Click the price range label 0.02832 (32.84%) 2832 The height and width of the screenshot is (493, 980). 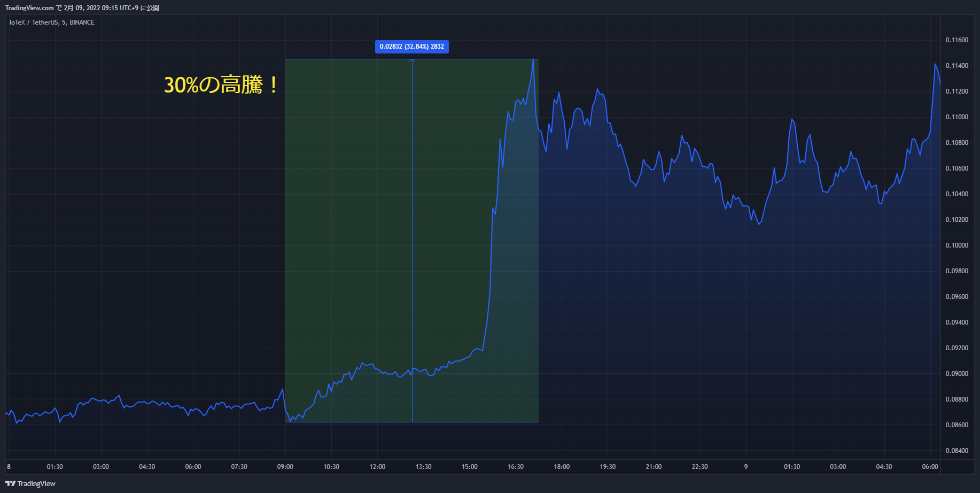tap(412, 47)
